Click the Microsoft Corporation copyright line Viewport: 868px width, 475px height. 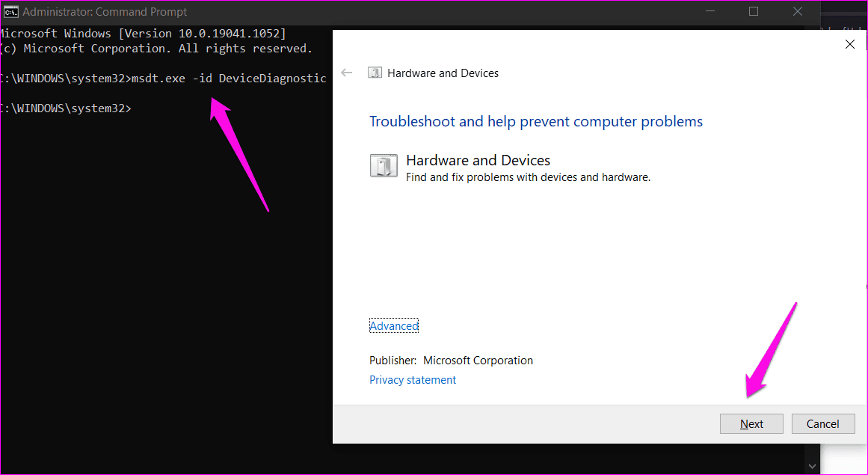pyautogui.click(x=156, y=49)
